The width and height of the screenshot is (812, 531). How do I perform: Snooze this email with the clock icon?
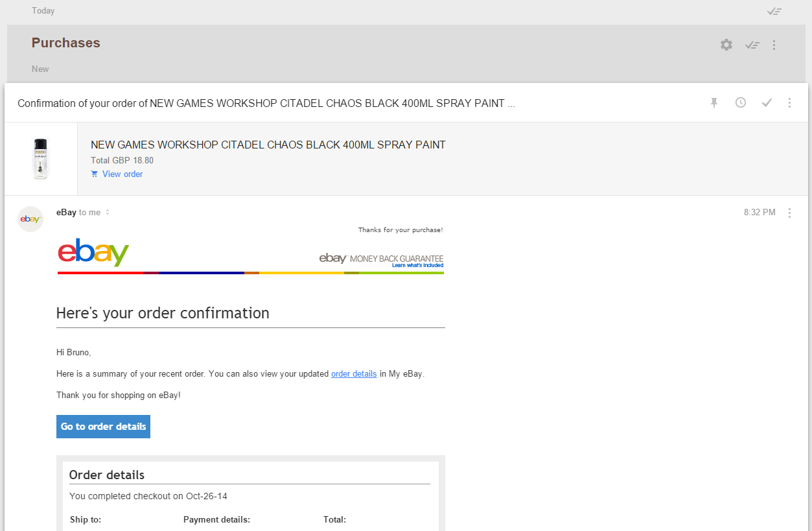click(741, 102)
